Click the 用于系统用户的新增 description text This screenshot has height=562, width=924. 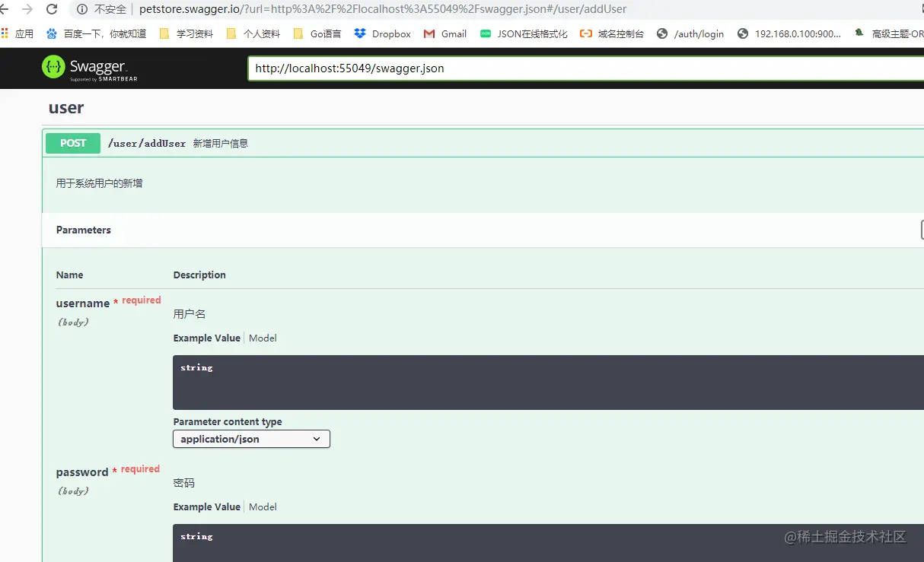[100, 183]
